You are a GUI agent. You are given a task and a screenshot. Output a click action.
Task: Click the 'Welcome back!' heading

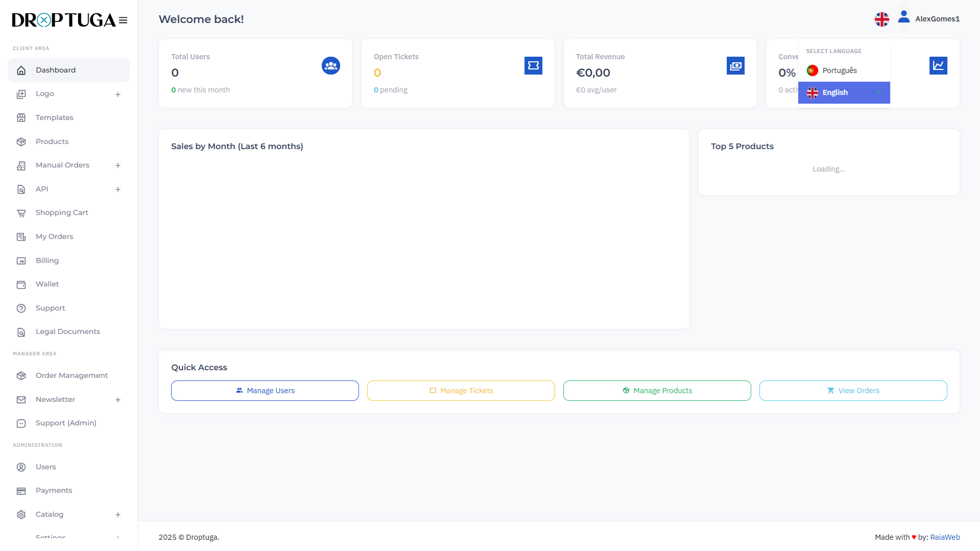201,19
